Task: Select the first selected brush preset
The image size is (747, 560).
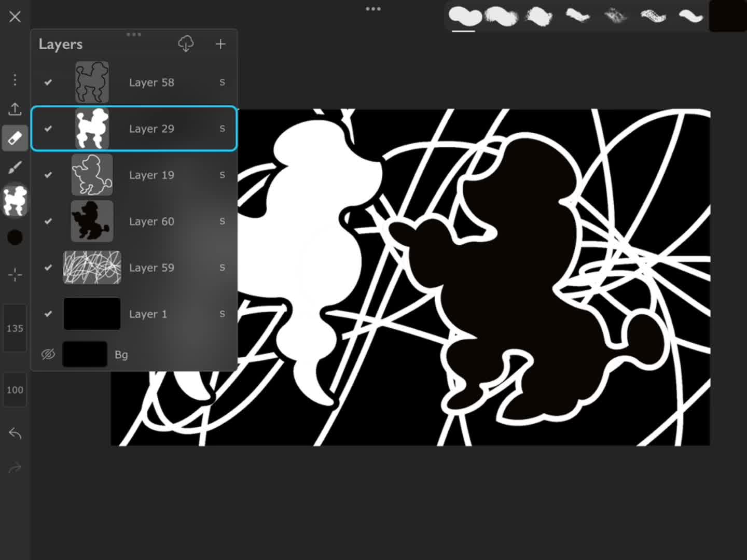Action: 465,16
